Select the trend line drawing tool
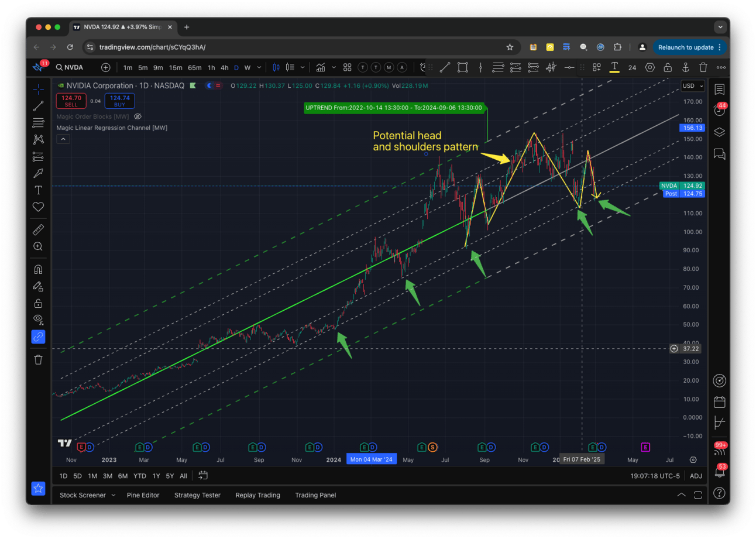This screenshot has height=539, width=756. 39,106
